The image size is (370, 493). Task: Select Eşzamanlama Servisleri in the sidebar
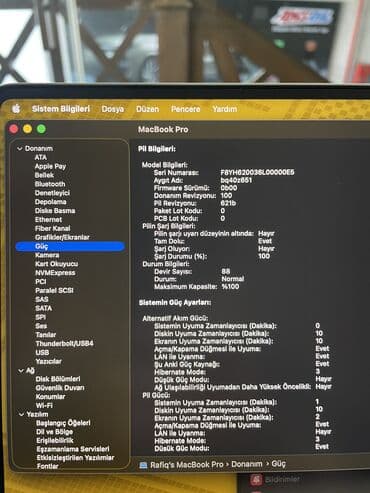pyautogui.click(x=73, y=449)
